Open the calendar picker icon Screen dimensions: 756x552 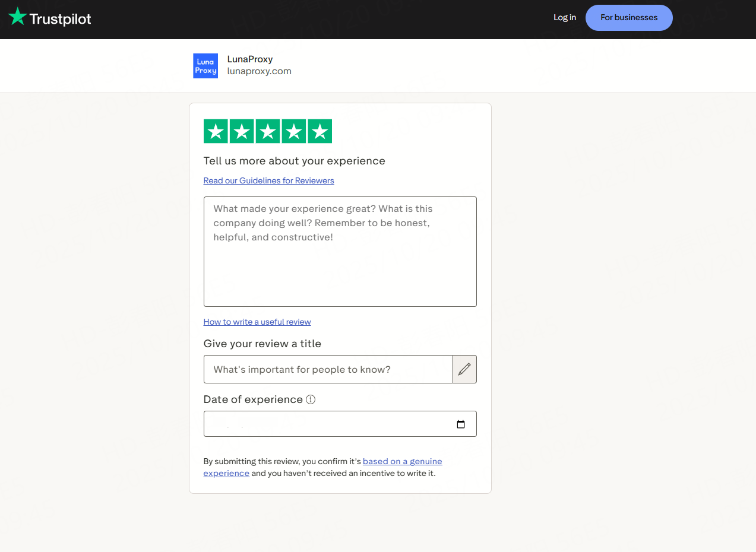point(461,424)
